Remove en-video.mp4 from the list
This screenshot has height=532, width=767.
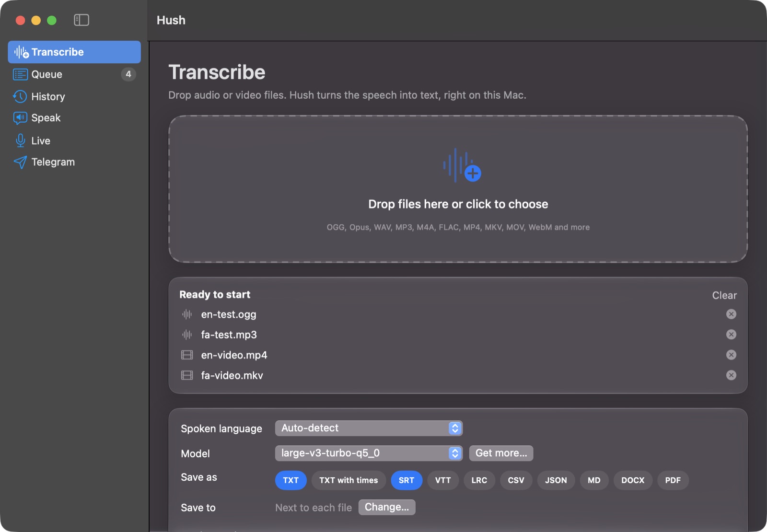point(731,355)
